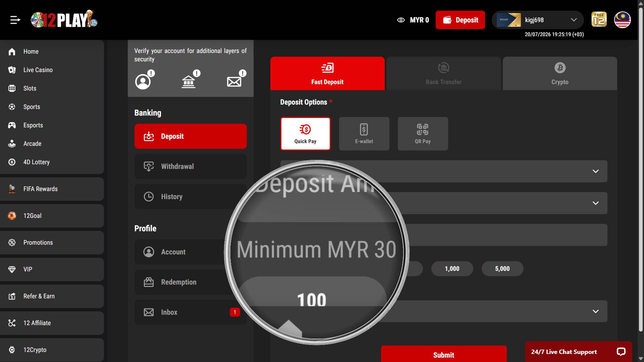The image size is (644, 362).
Task: Click the Slots machine icon
Action: coord(12,88)
